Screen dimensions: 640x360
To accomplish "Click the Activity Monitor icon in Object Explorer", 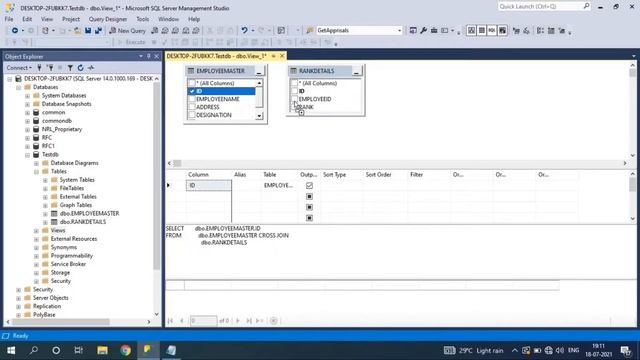I will 91,68.
